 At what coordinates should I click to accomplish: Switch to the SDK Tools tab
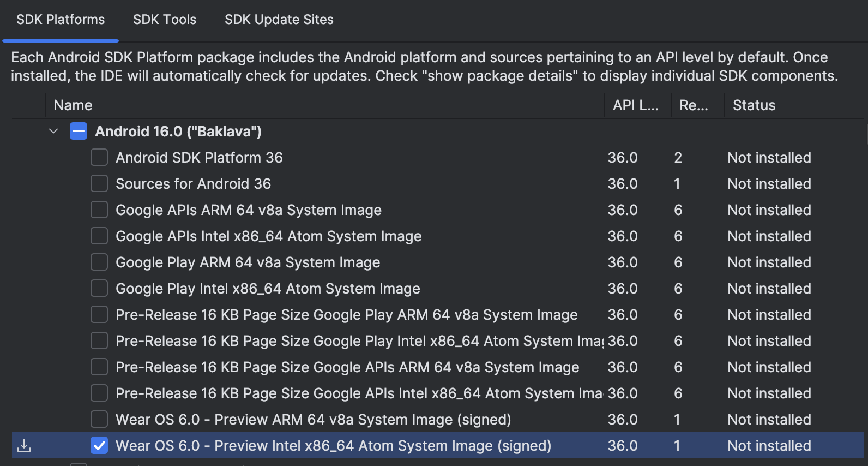164,20
